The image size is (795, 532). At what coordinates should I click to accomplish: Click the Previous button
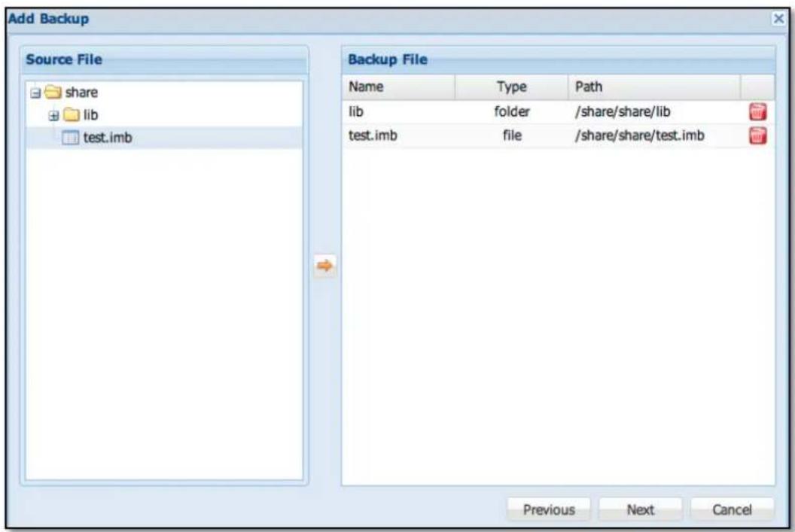pyautogui.click(x=549, y=509)
